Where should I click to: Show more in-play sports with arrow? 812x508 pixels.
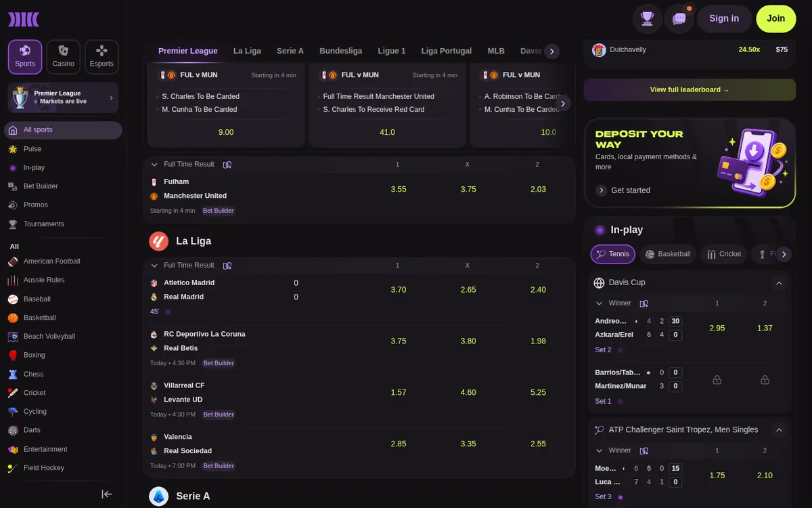(x=784, y=254)
